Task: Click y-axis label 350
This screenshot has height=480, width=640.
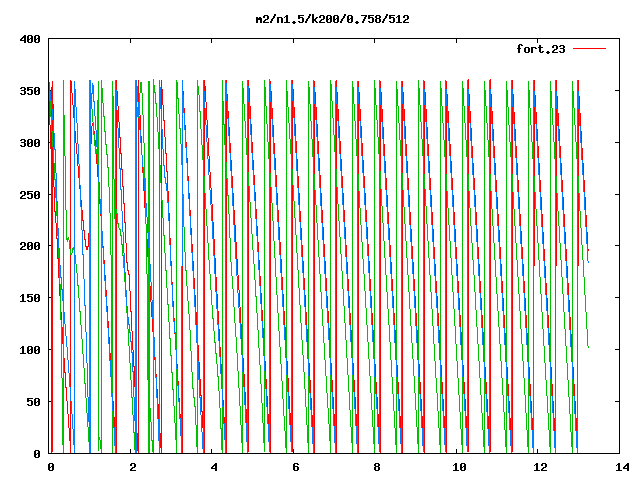Action: point(30,91)
